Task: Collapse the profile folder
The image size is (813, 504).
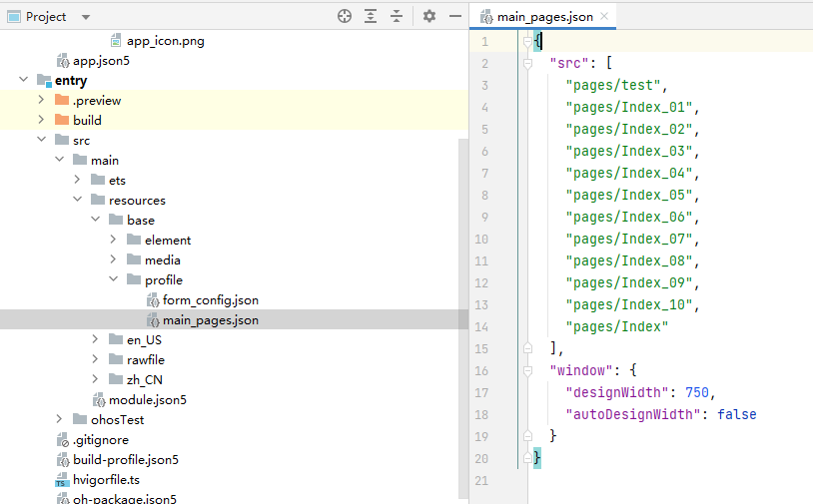Action: [114, 279]
